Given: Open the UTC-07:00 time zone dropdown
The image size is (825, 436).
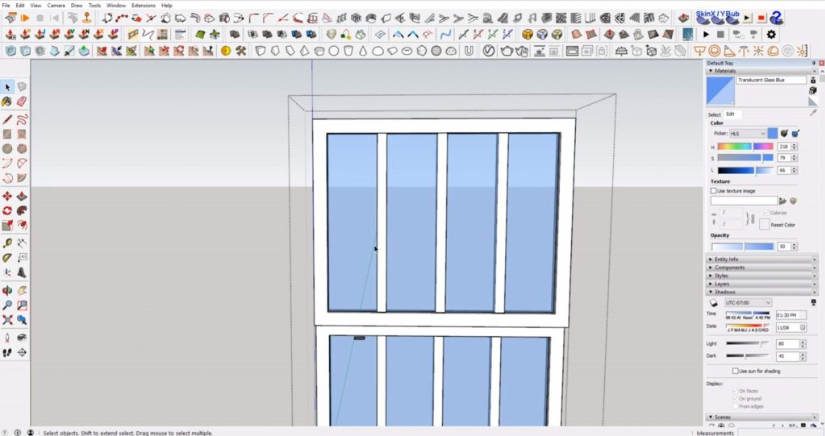Looking at the screenshot, I should 748,303.
